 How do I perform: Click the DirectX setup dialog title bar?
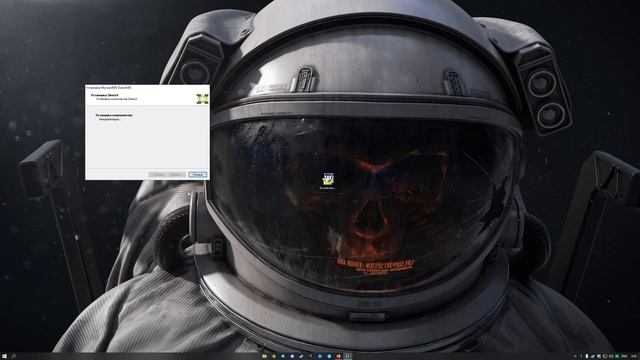pyautogui.click(x=147, y=87)
